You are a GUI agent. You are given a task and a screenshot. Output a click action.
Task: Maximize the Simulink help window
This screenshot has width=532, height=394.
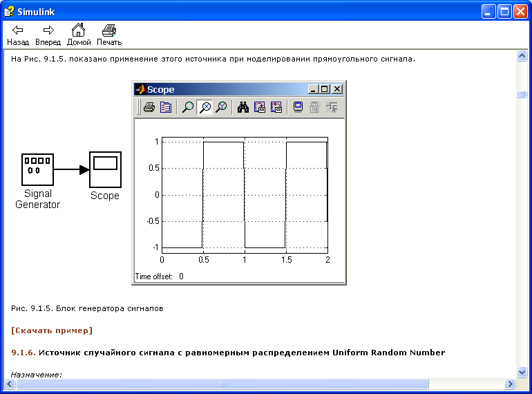tap(504, 12)
